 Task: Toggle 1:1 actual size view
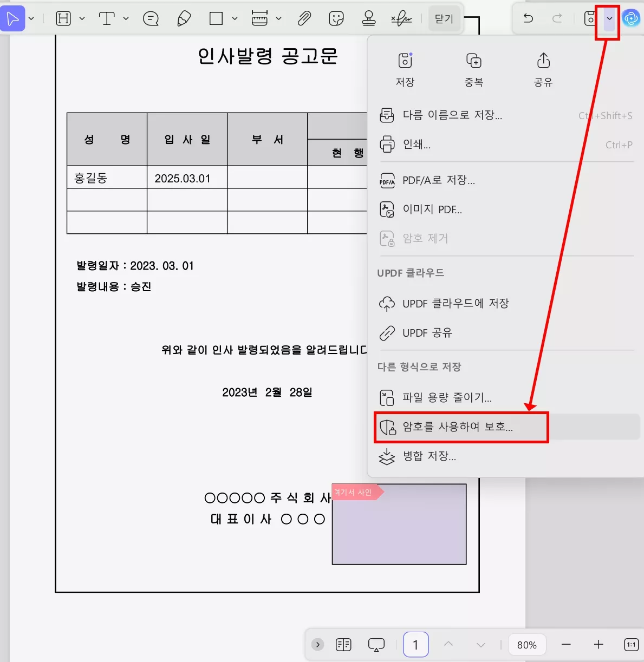click(630, 644)
